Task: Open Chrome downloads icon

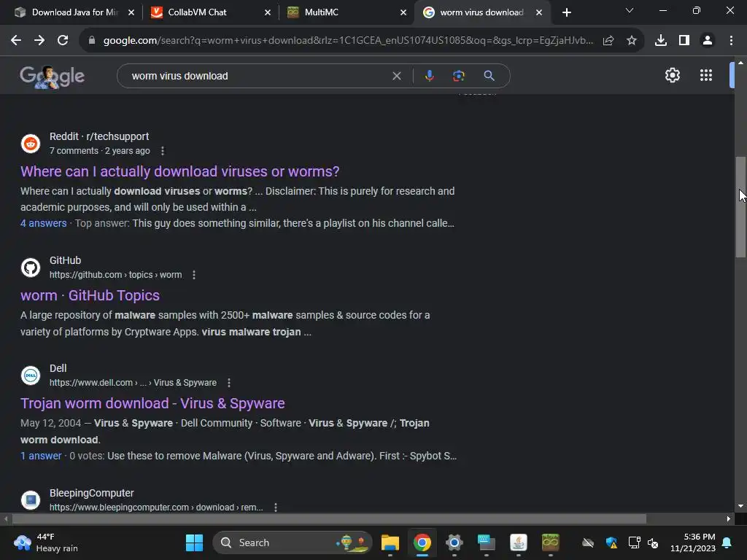Action: coord(661,41)
